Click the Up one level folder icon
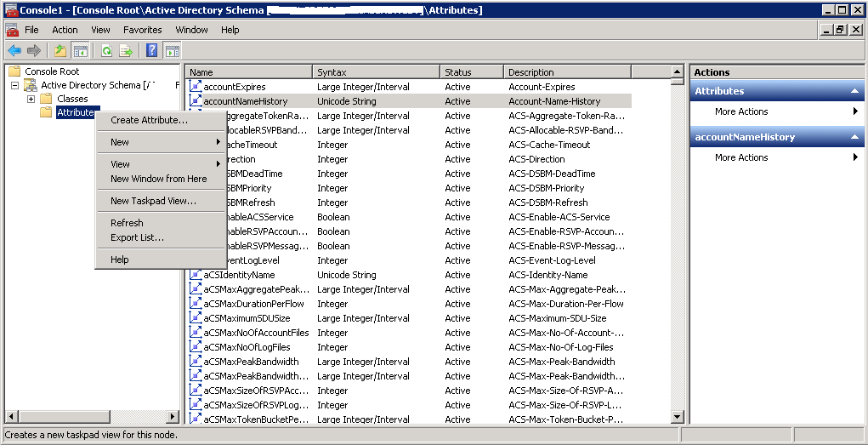 tap(60, 51)
